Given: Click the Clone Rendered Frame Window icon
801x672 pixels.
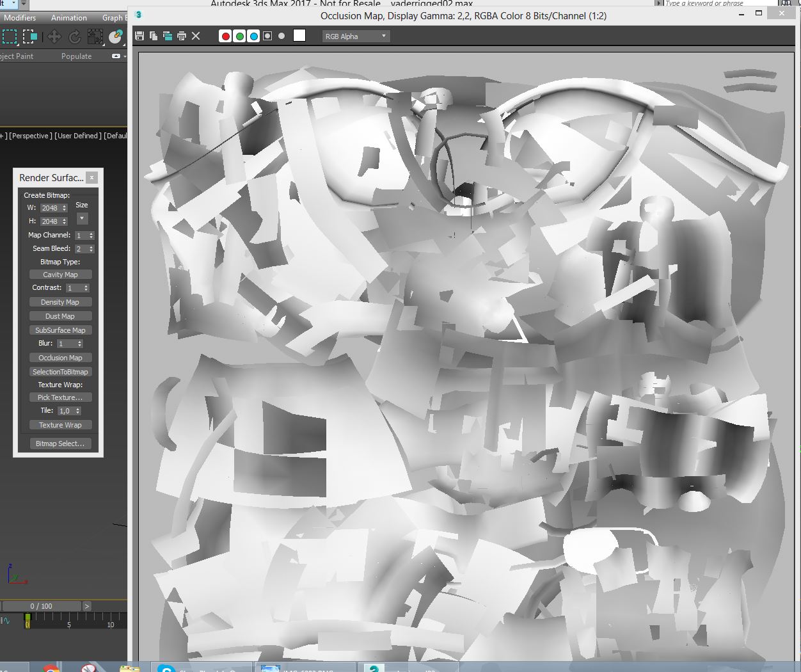Looking at the screenshot, I should 168,36.
